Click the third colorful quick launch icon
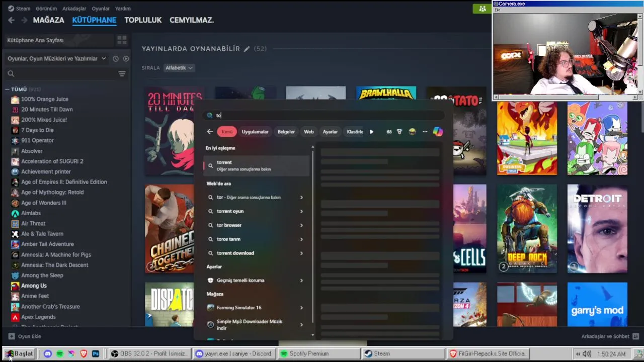 click(x=71, y=354)
